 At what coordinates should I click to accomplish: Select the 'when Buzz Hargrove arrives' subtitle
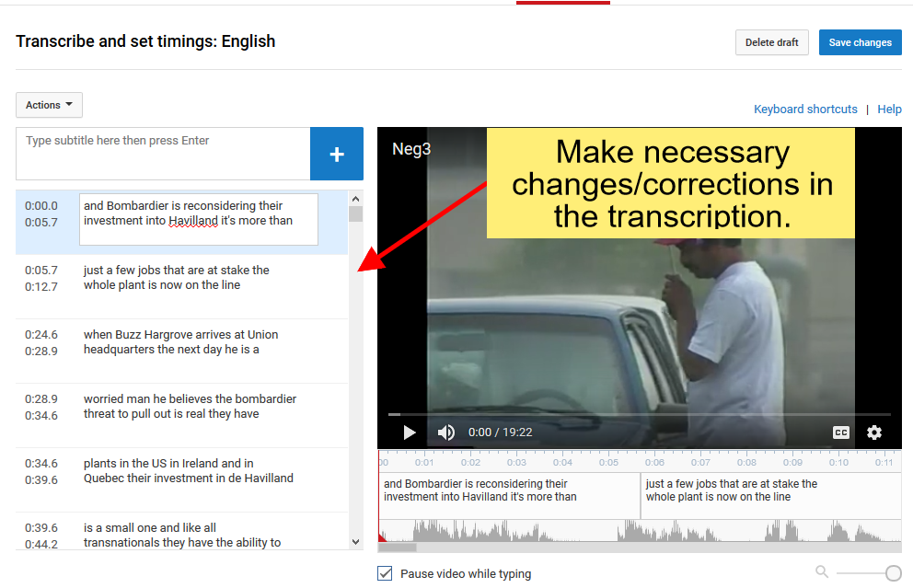180,342
